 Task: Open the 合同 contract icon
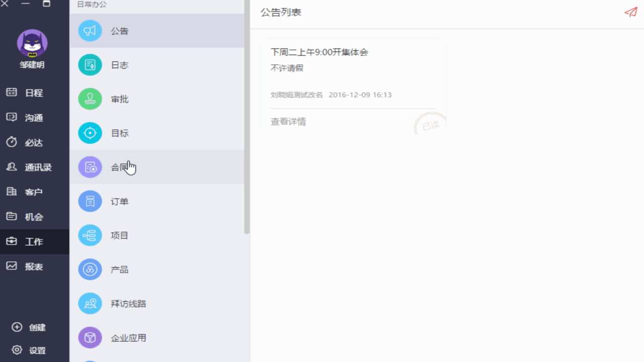pyautogui.click(x=90, y=167)
